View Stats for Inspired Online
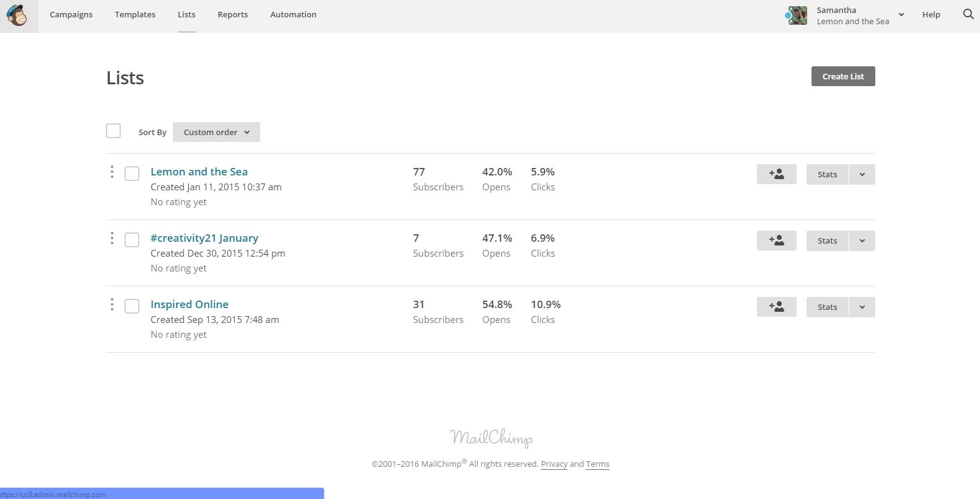980x499 pixels. point(827,307)
